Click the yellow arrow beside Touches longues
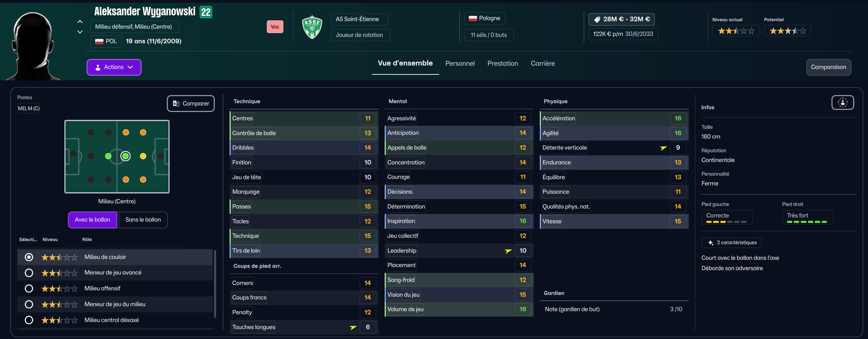 click(353, 328)
